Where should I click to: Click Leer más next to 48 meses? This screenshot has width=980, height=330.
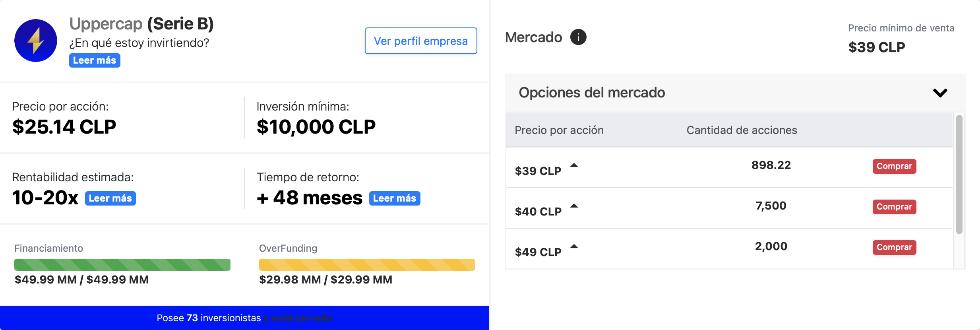(x=395, y=198)
